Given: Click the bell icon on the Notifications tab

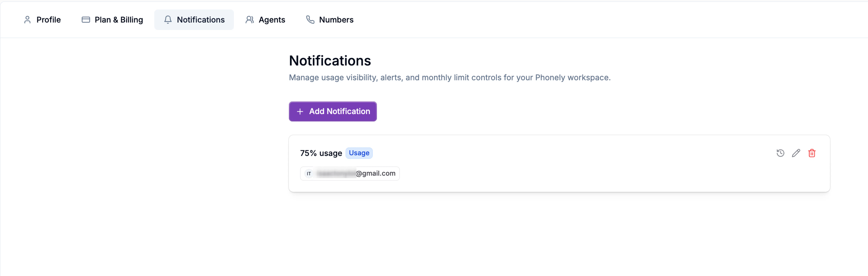Looking at the screenshot, I should coord(168,20).
